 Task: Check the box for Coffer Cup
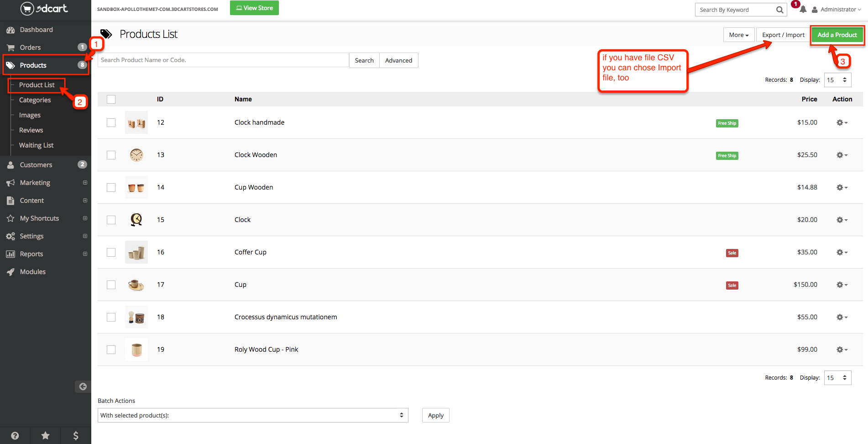(x=111, y=252)
